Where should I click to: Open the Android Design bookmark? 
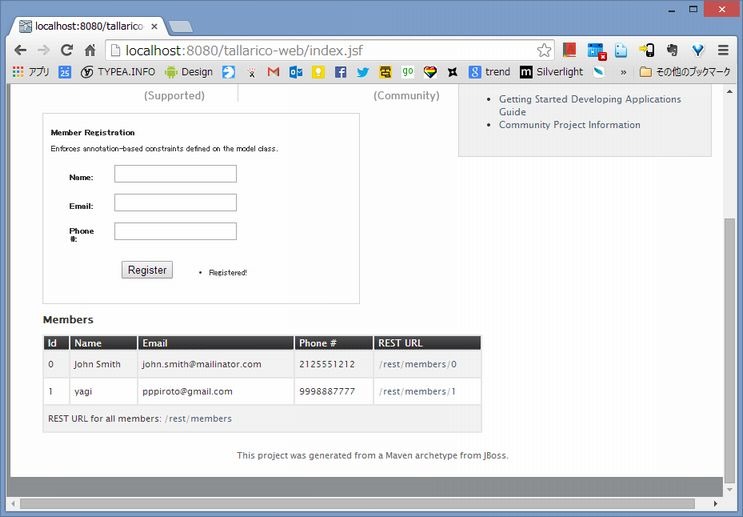point(189,72)
